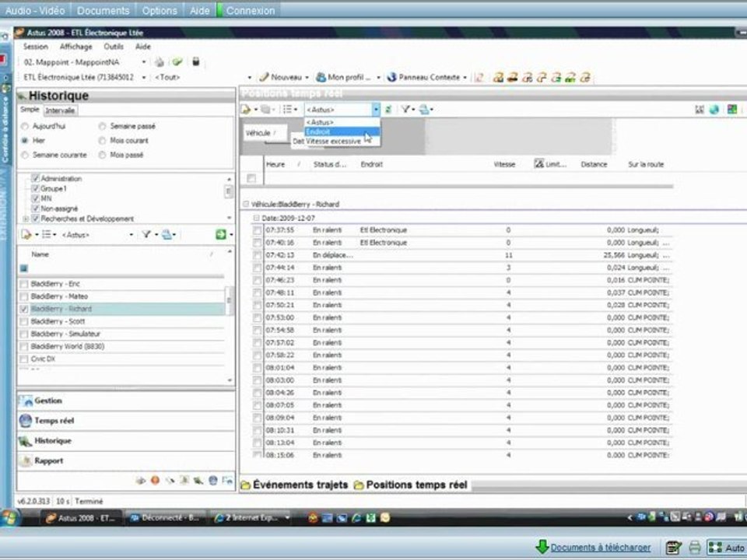Click the globe icon in navigation footer
747x560 pixels.
click(x=213, y=481)
